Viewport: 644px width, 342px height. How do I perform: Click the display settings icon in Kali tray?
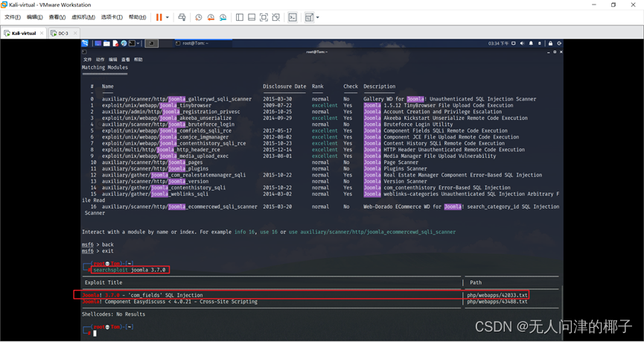tap(514, 43)
